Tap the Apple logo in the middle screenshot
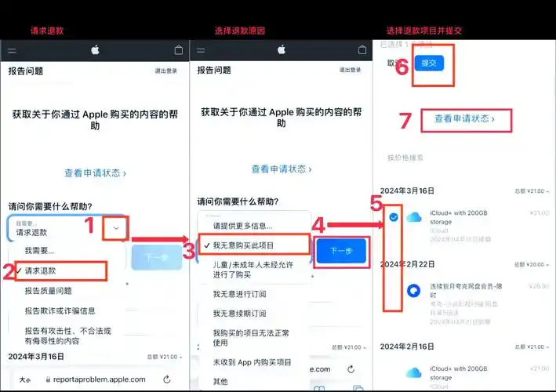Viewport: 556px width, 392px height. pyautogui.click(x=282, y=49)
